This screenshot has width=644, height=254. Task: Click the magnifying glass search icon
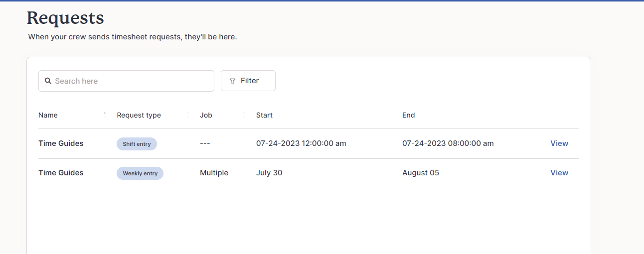tap(48, 81)
